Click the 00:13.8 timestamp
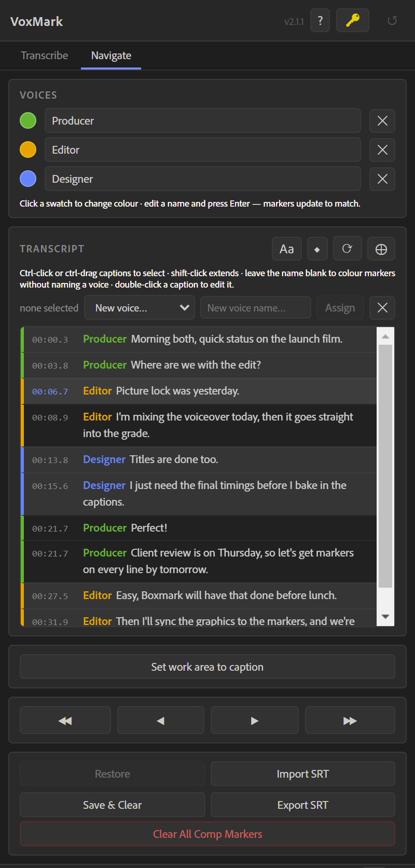 pyautogui.click(x=50, y=460)
